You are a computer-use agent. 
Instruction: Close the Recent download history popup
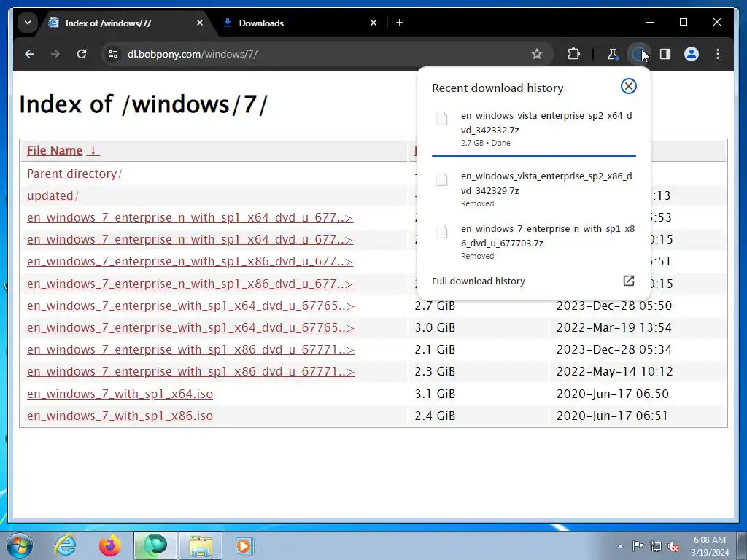click(x=628, y=86)
